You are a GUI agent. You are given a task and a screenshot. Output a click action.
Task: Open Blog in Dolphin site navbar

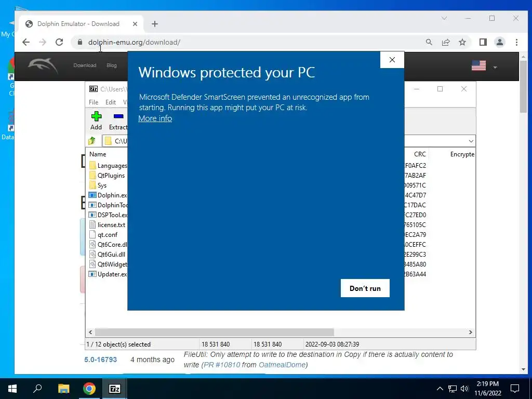tap(112, 65)
